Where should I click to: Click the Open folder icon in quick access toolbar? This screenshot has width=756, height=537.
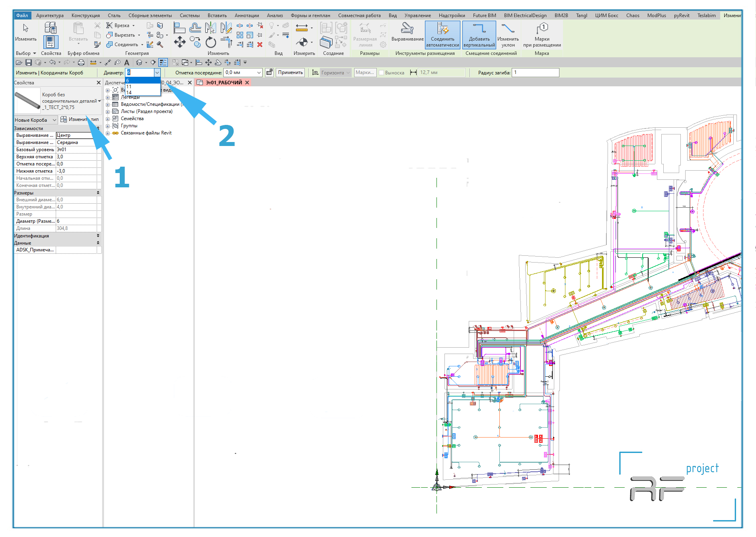pyautogui.click(x=19, y=62)
